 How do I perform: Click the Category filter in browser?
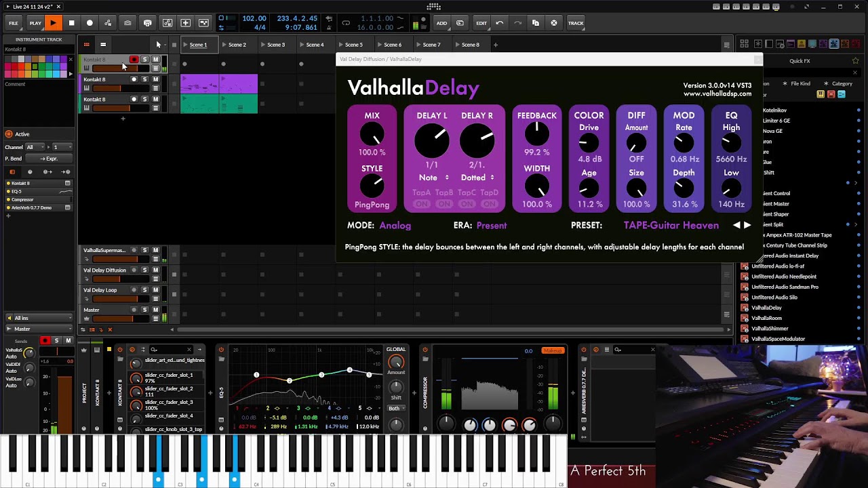[842, 84]
